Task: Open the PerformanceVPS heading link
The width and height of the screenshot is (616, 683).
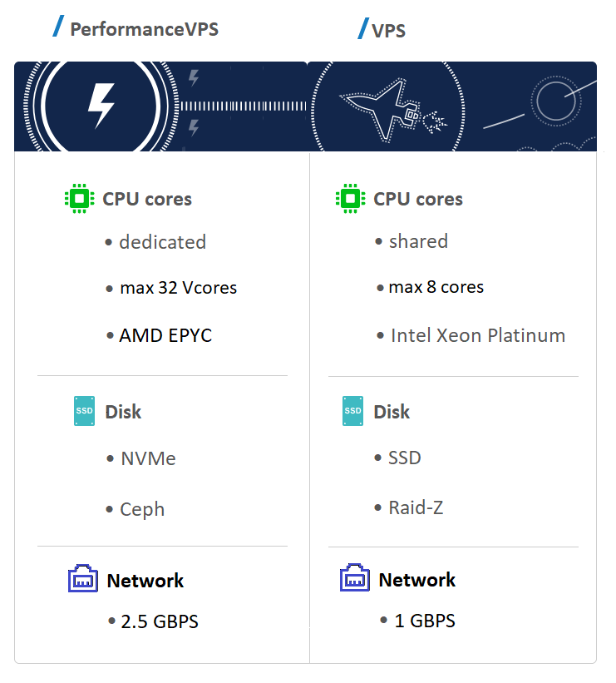Action: [144, 30]
